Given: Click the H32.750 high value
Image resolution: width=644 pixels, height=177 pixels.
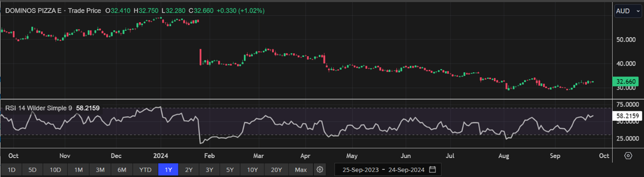Looking at the screenshot, I should [x=146, y=11].
